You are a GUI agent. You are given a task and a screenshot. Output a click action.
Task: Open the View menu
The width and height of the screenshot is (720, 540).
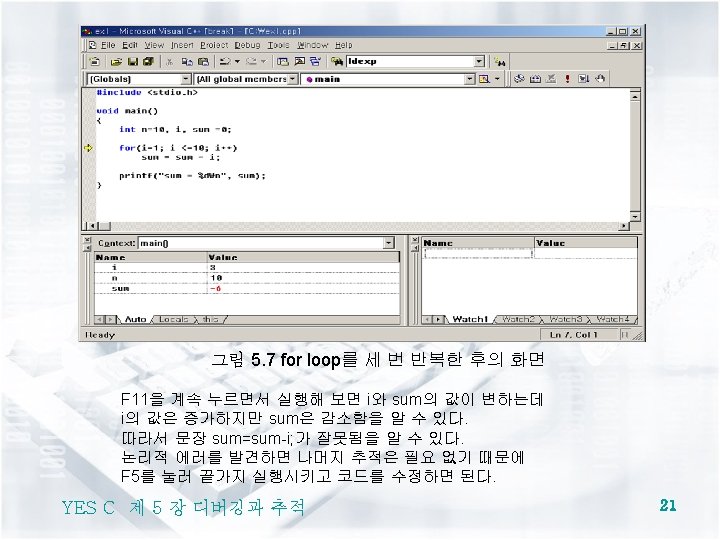click(x=154, y=45)
